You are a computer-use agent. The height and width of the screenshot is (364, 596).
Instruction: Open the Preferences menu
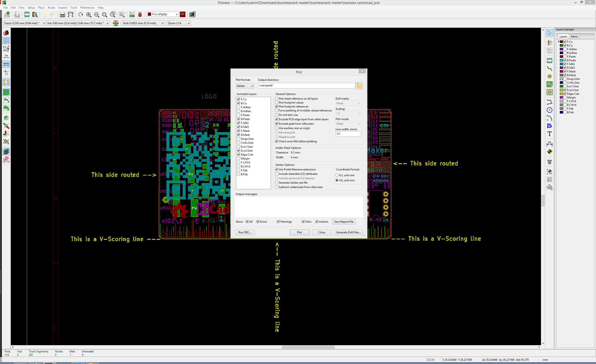point(87,8)
